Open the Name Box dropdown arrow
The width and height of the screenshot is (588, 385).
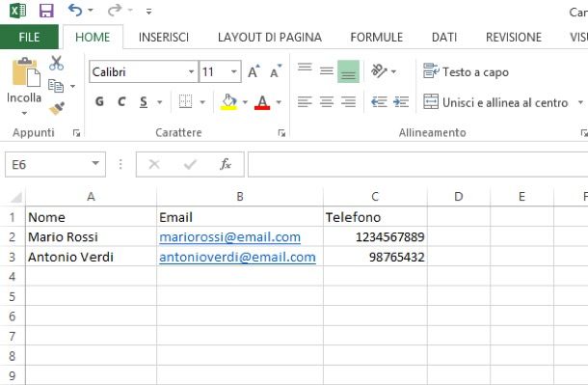(95, 164)
